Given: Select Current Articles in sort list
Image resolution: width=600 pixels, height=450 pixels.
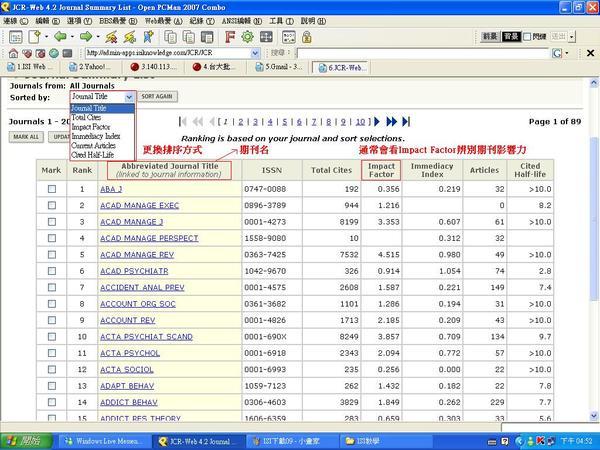Looking at the screenshot, I should (93, 145).
